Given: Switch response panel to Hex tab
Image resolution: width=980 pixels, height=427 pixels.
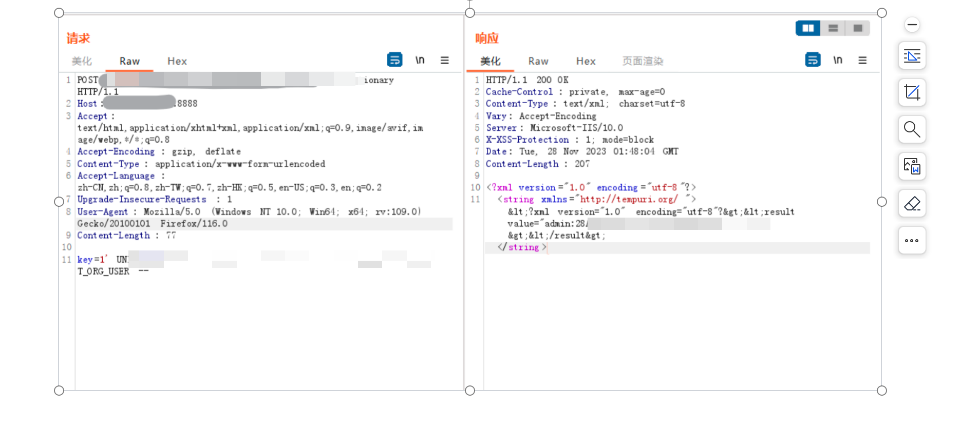Looking at the screenshot, I should (x=586, y=61).
